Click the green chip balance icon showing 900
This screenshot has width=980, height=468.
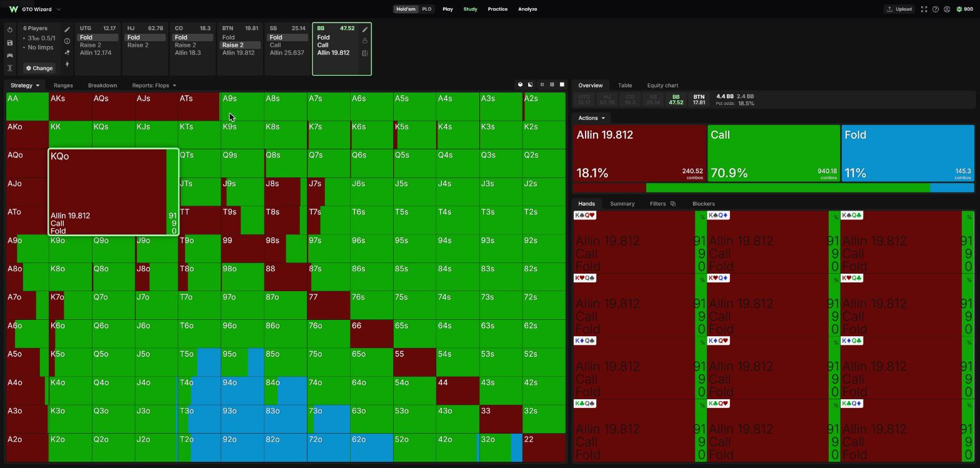point(959,9)
